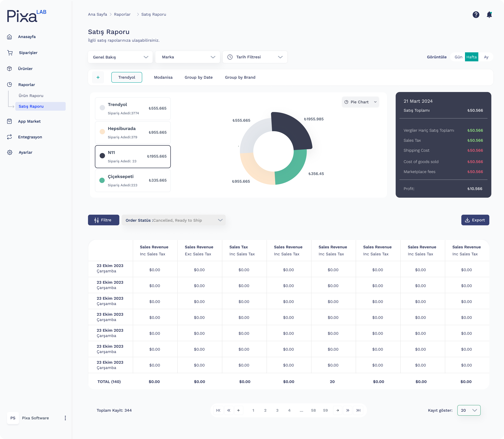
Task: Click the Export button
Action: tap(475, 220)
